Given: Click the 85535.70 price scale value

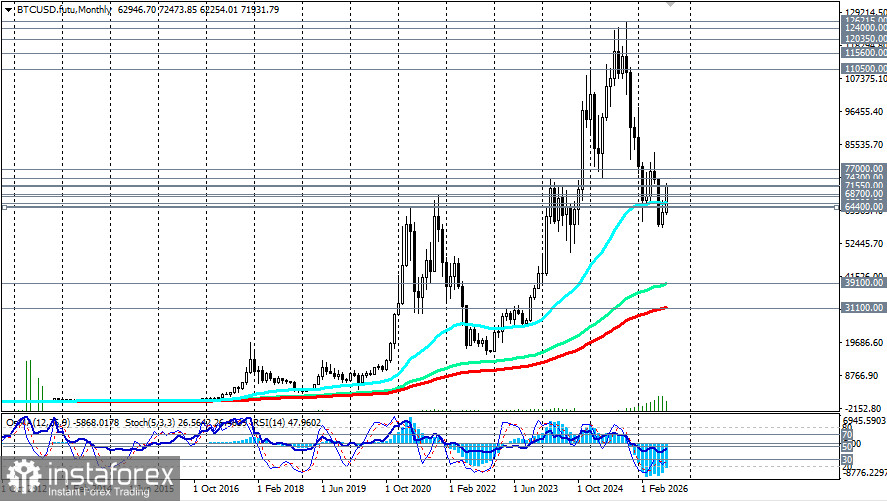Looking at the screenshot, I should point(864,145).
